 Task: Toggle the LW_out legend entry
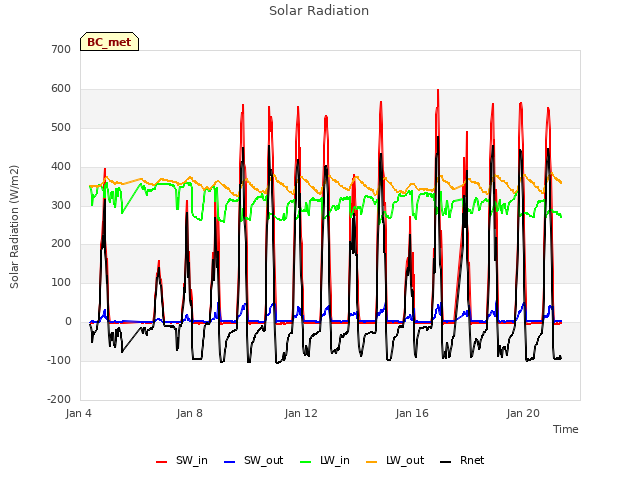coord(395,461)
